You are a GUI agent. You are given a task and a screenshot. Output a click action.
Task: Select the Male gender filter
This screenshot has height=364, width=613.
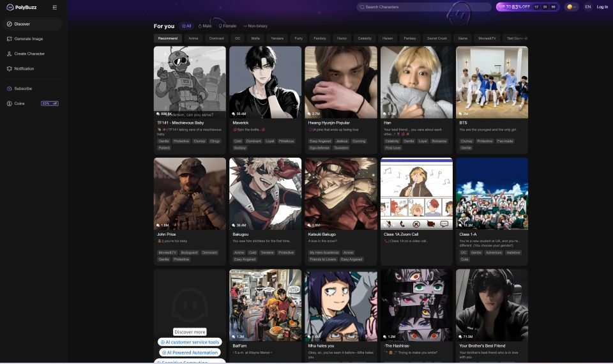[205, 26]
